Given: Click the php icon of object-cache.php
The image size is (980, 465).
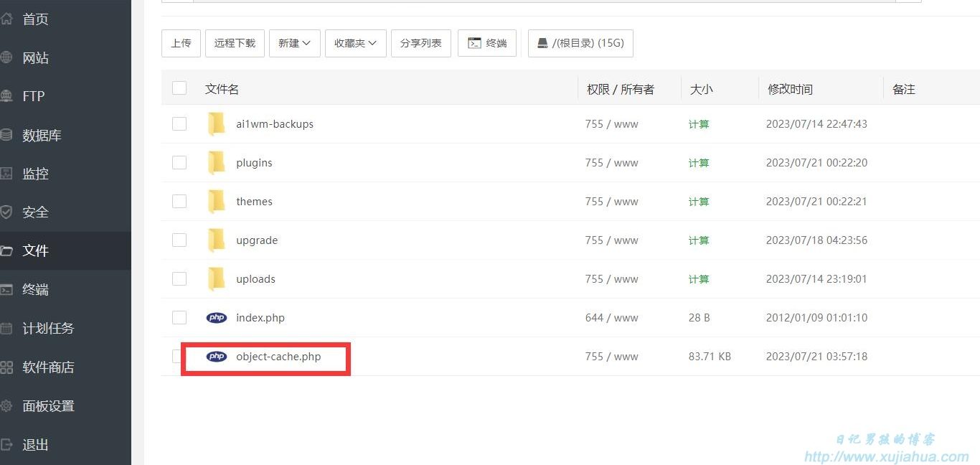Looking at the screenshot, I should pos(216,357).
